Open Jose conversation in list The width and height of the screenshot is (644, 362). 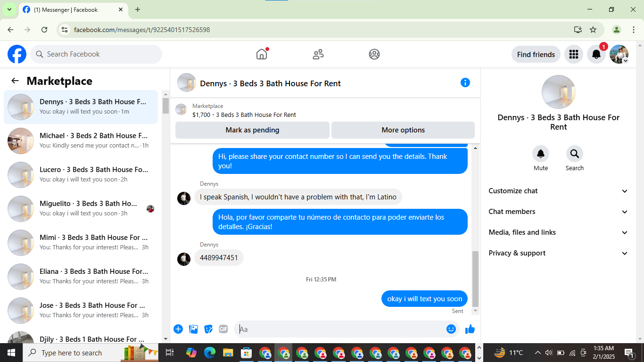81,311
